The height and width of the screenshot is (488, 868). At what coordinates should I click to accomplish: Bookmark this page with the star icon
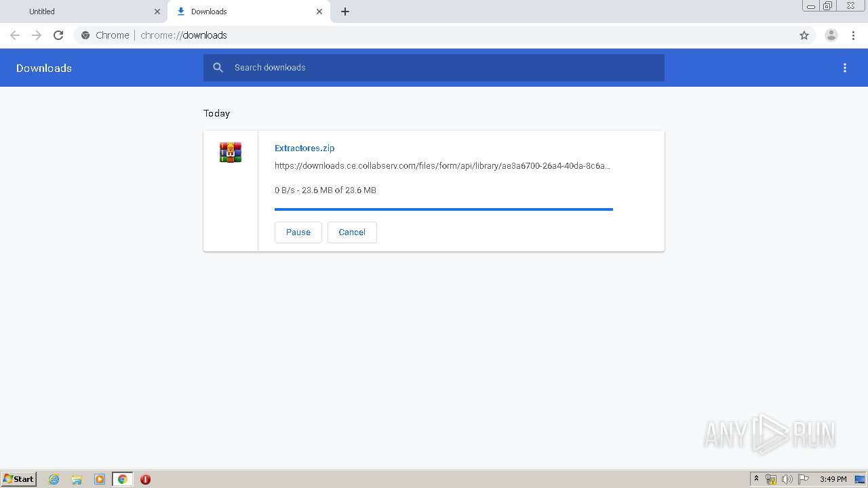click(804, 35)
